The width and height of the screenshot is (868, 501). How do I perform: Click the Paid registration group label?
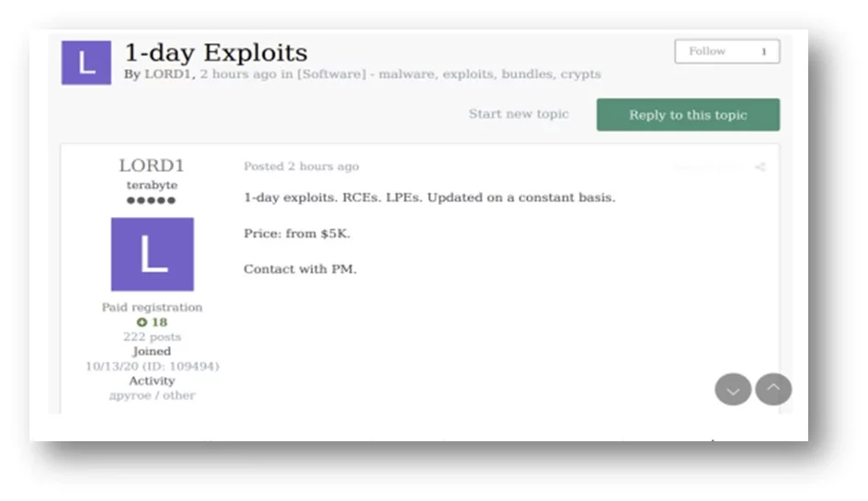(x=152, y=308)
